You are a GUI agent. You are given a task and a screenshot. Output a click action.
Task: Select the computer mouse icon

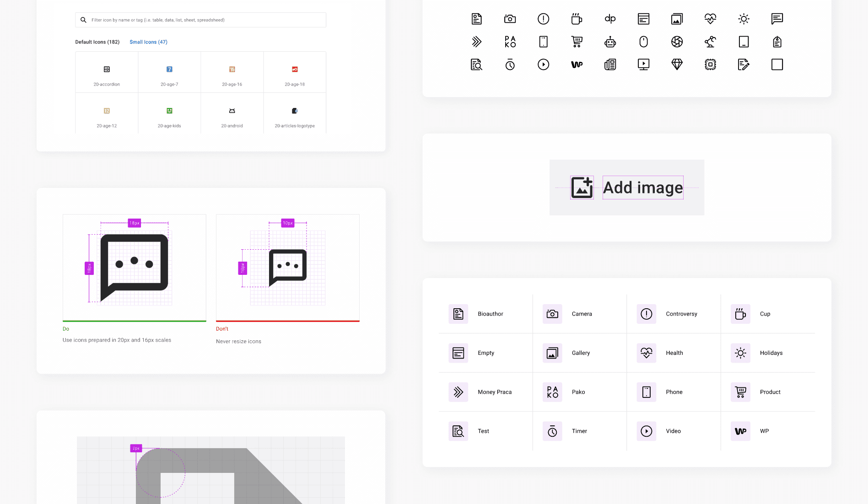(x=643, y=42)
